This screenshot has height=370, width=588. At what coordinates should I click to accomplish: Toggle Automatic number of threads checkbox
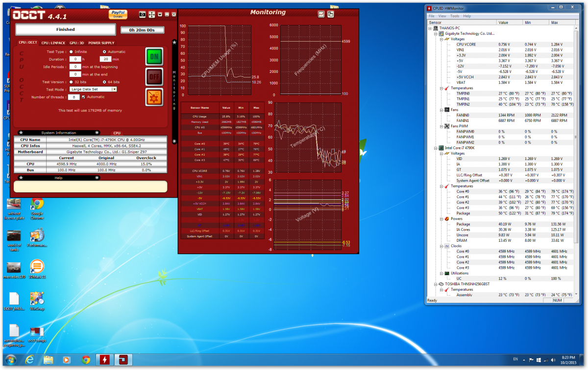pyautogui.click(x=84, y=97)
